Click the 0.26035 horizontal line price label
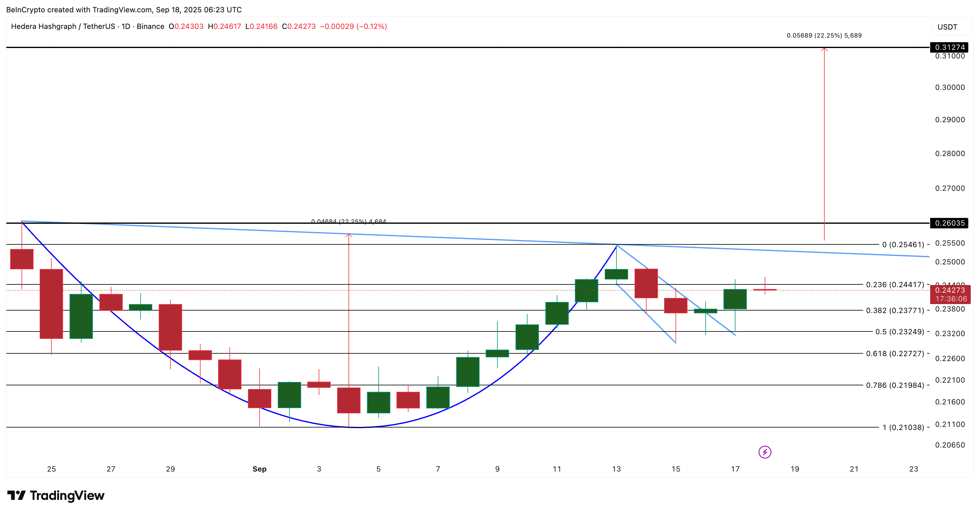The image size is (980, 514). 950,223
